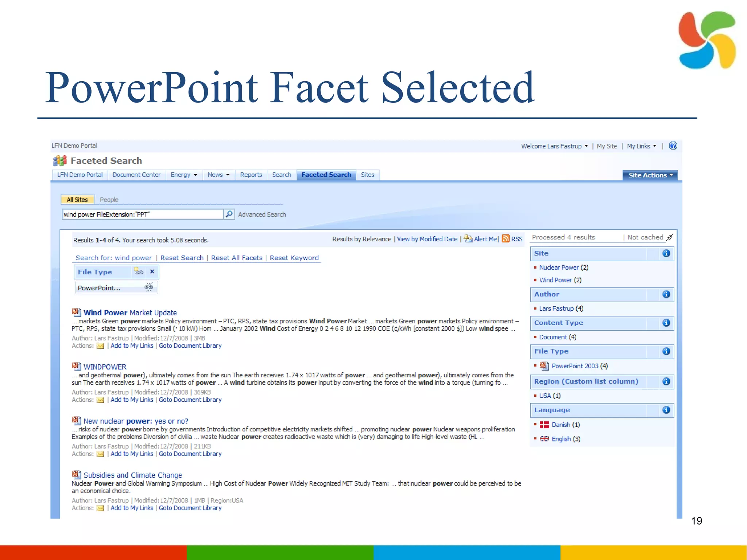This screenshot has height=560, width=747.
Task: Open the WINDPOWER result title
Action: 105,367
